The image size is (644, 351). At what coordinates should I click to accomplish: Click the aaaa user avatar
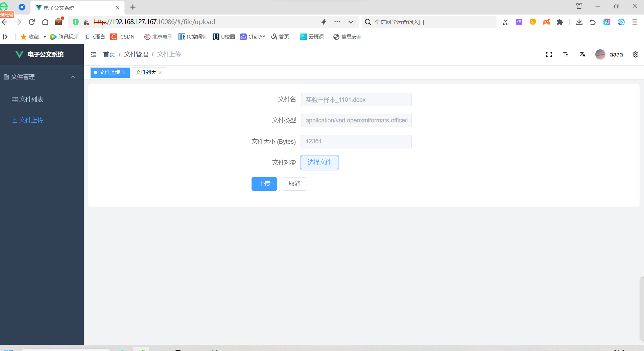600,54
